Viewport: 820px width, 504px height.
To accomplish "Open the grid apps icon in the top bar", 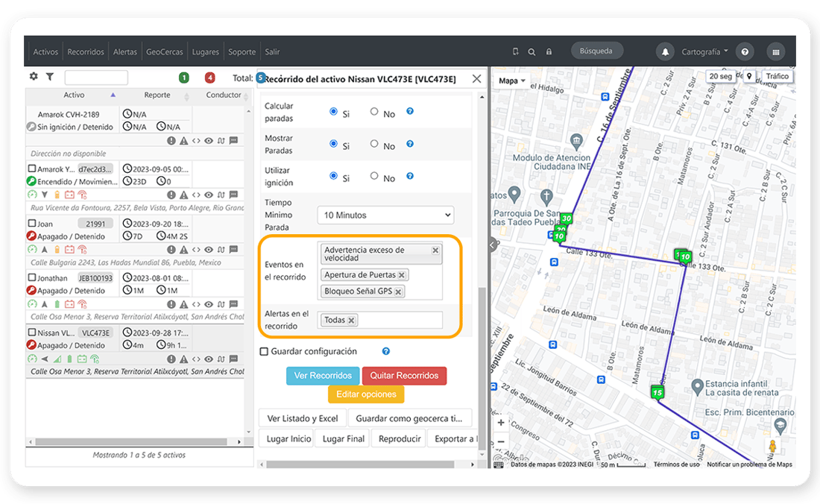I will [776, 51].
